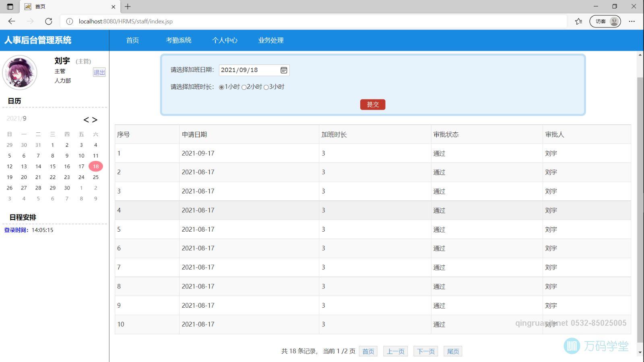This screenshot has width=644, height=362.
Task: Click the browser more options ellipsis icon
Action: (631, 21)
